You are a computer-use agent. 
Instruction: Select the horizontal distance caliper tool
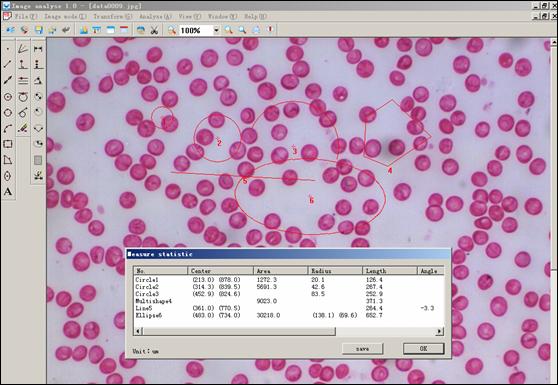point(38,49)
